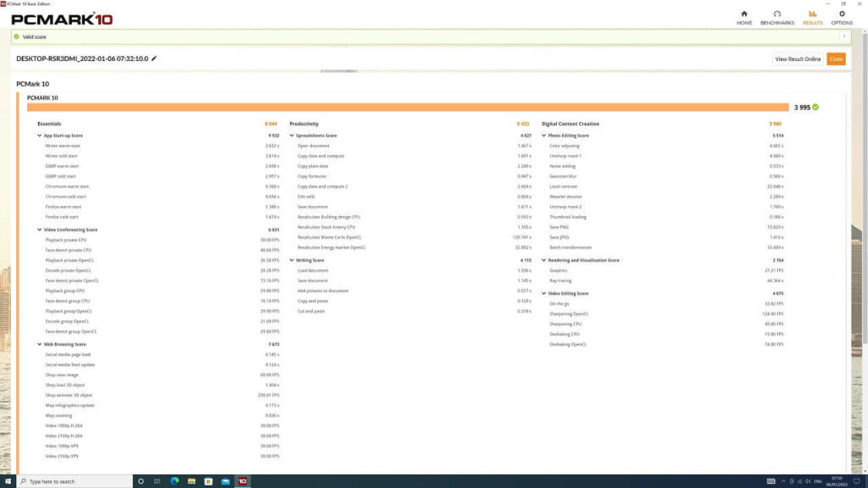Click the Open document row

point(414,146)
